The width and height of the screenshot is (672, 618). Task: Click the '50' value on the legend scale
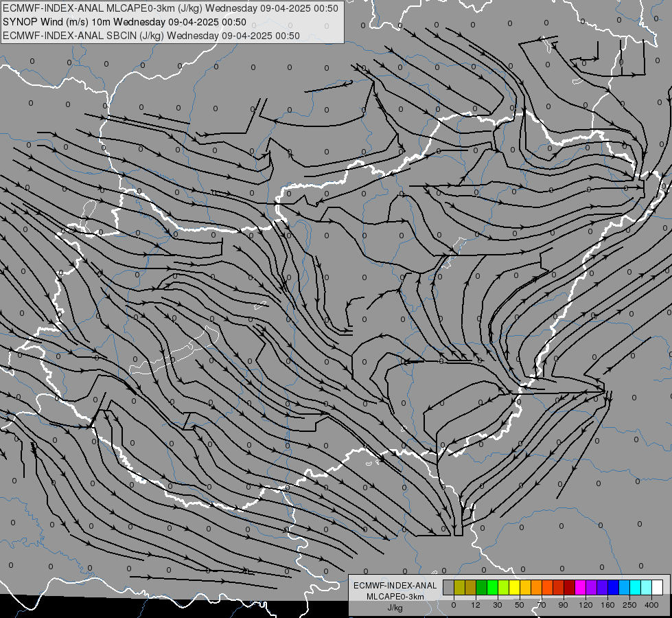[x=520, y=605]
